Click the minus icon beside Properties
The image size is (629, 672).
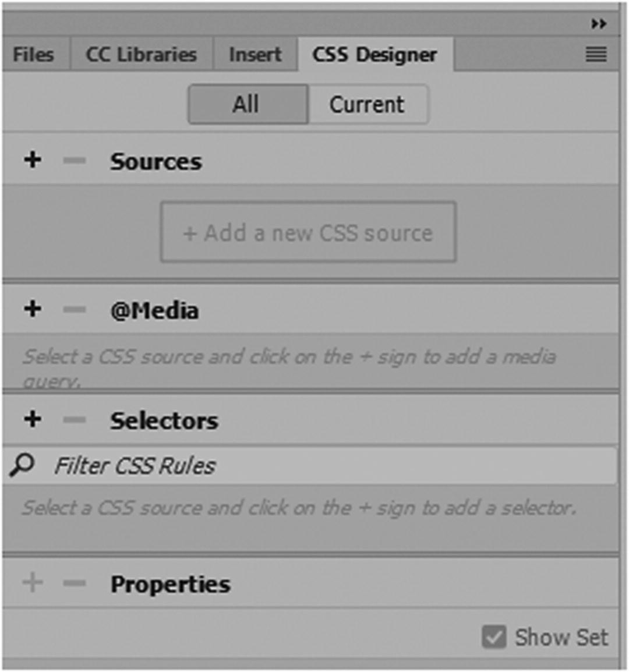pyautogui.click(x=74, y=583)
